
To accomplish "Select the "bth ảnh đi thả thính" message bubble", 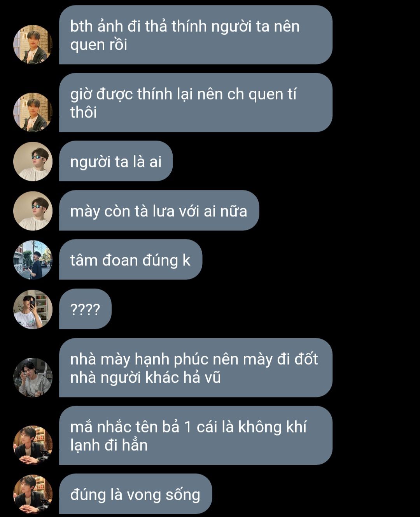I will coord(196,35).
